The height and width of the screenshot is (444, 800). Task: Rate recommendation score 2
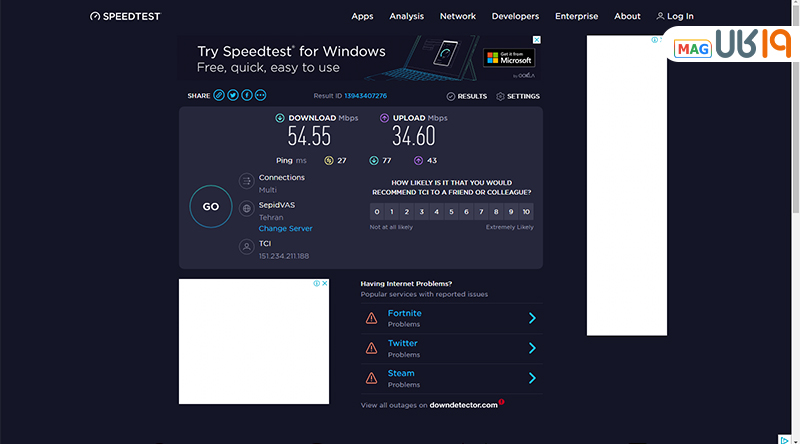click(407, 212)
